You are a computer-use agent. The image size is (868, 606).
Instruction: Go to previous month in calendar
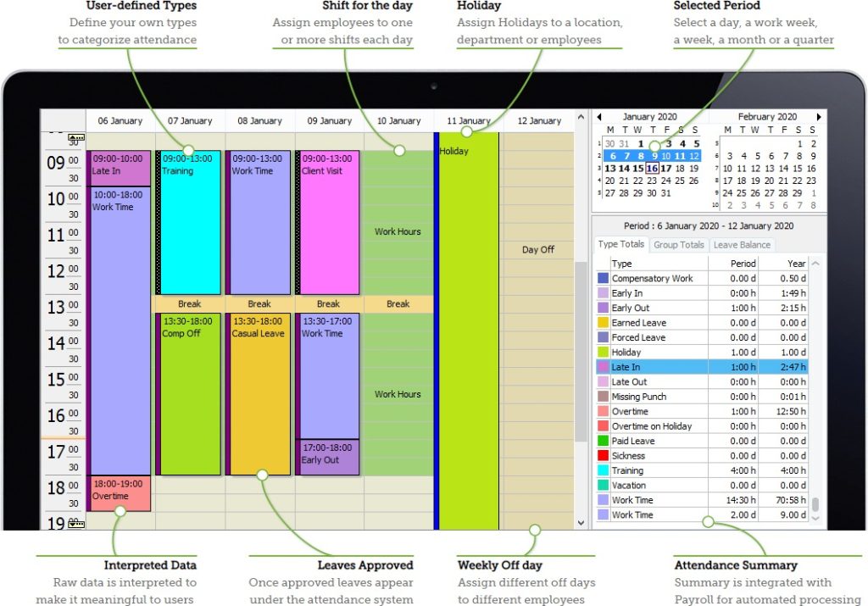(598, 117)
